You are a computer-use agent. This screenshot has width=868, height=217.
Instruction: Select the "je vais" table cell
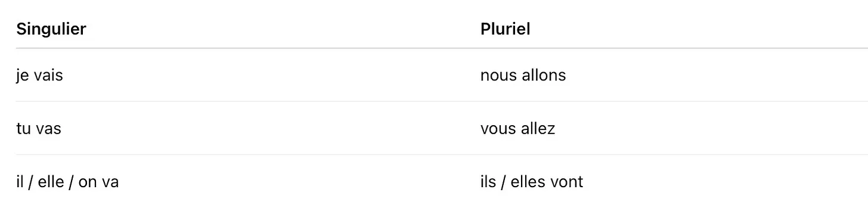(39, 76)
